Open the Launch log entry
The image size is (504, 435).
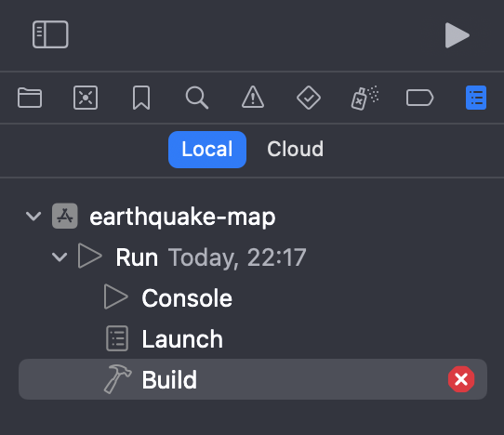(253, 338)
